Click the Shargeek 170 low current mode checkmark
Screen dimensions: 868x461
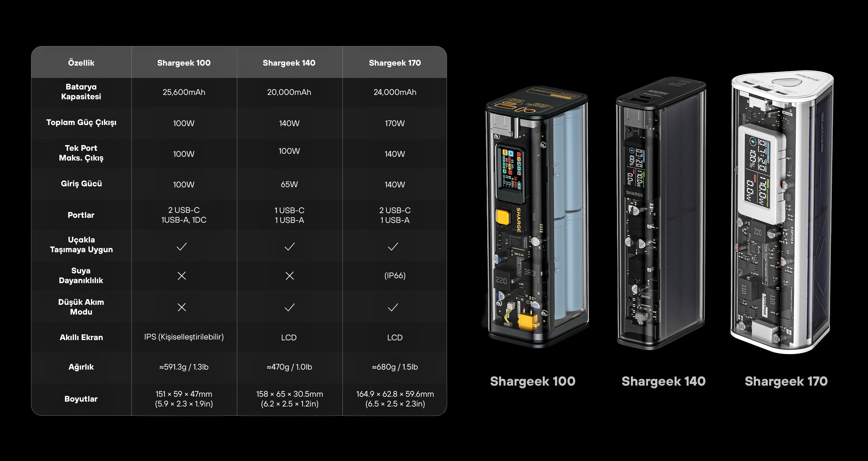click(393, 307)
